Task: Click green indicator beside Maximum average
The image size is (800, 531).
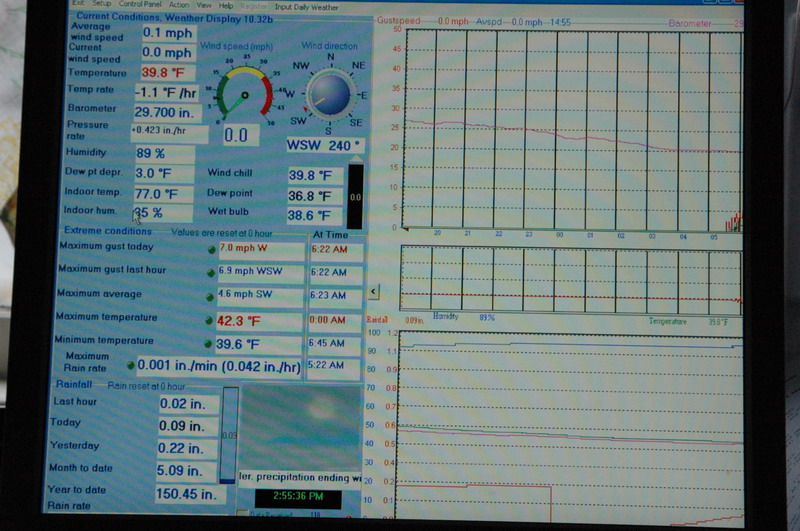Action: point(209,297)
